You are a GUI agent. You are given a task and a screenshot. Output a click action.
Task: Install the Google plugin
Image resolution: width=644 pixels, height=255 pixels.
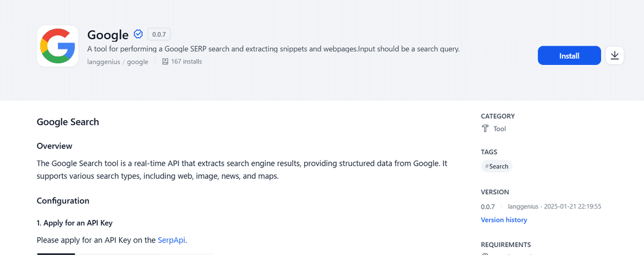point(569,55)
